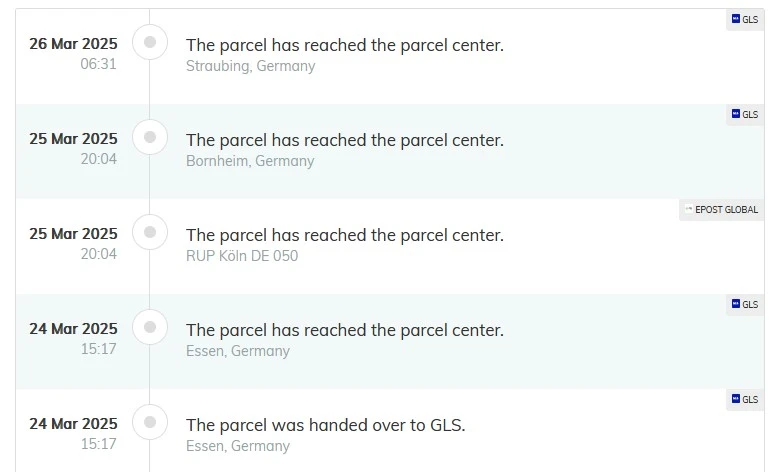Select the timeline dot for the Bornheim event
The image size is (782, 472).
click(x=150, y=137)
